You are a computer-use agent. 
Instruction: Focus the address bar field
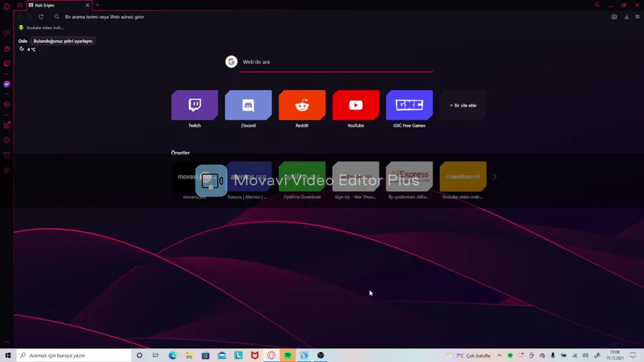(x=328, y=17)
